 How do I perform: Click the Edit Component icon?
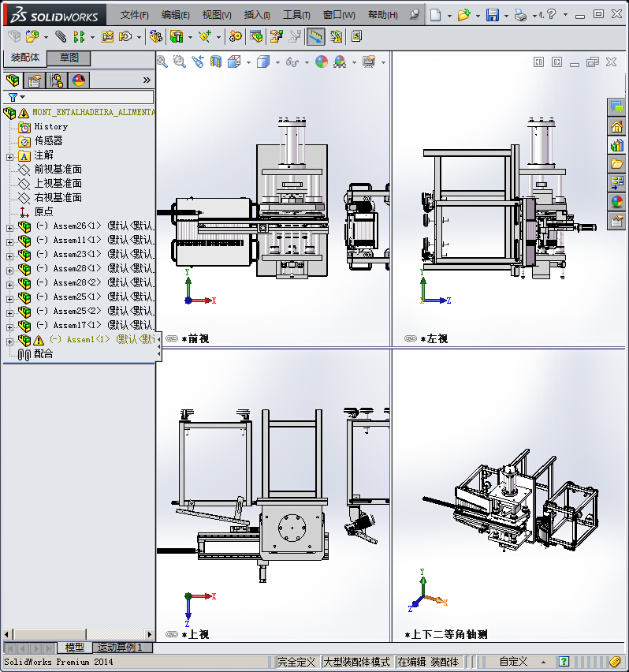pyautogui.click(x=14, y=36)
